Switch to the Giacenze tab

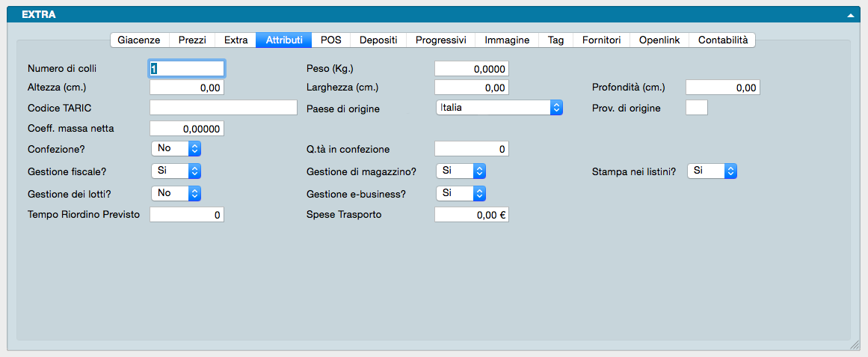[x=139, y=40]
